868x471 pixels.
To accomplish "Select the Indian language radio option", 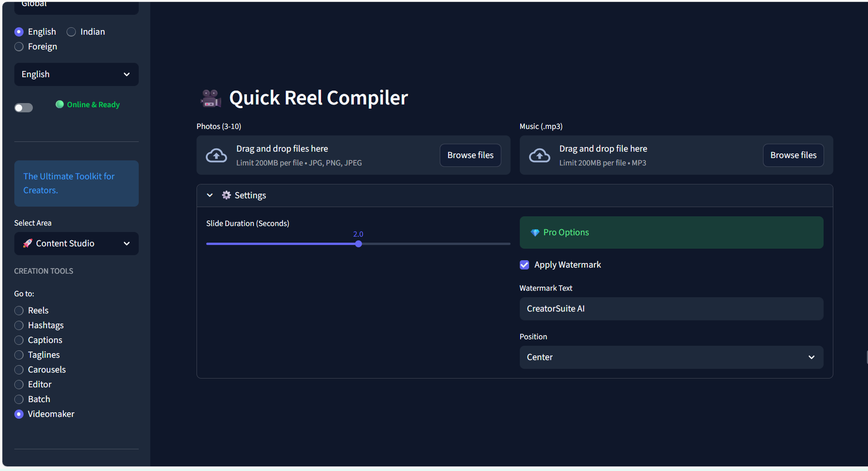I will 71,32.
